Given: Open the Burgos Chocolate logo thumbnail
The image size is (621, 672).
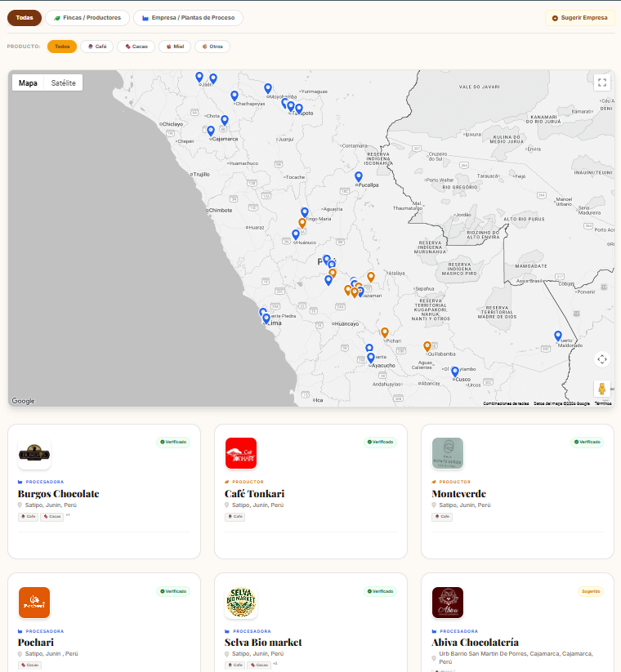Looking at the screenshot, I should pos(34,453).
